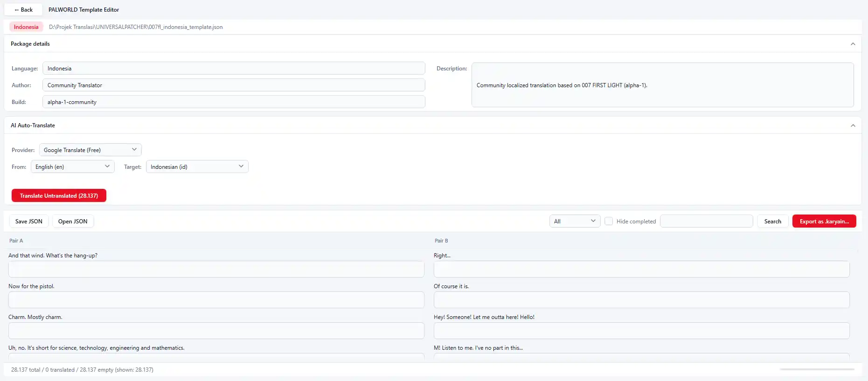868x381 pixels.
Task: Click source text 'Uh, no. It's short for science...'
Action: [x=97, y=348]
